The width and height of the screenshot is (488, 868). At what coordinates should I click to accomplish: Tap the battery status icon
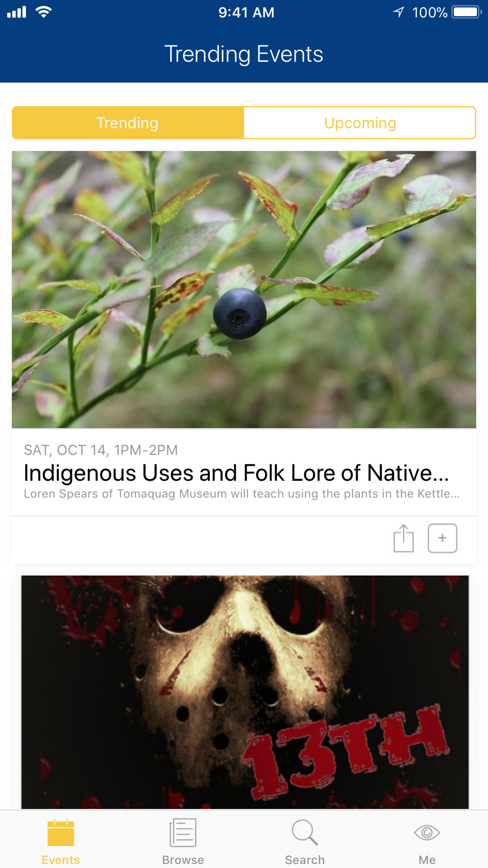[x=467, y=12]
